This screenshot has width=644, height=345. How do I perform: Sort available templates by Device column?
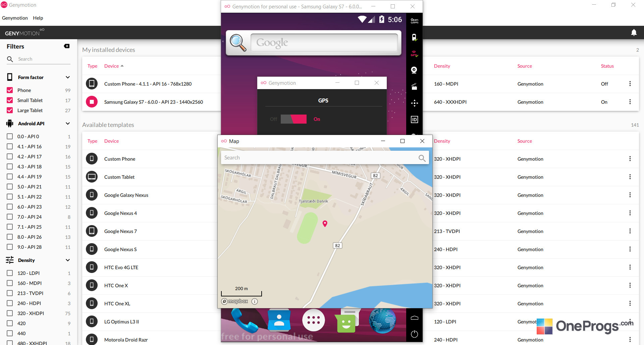pos(111,141)
